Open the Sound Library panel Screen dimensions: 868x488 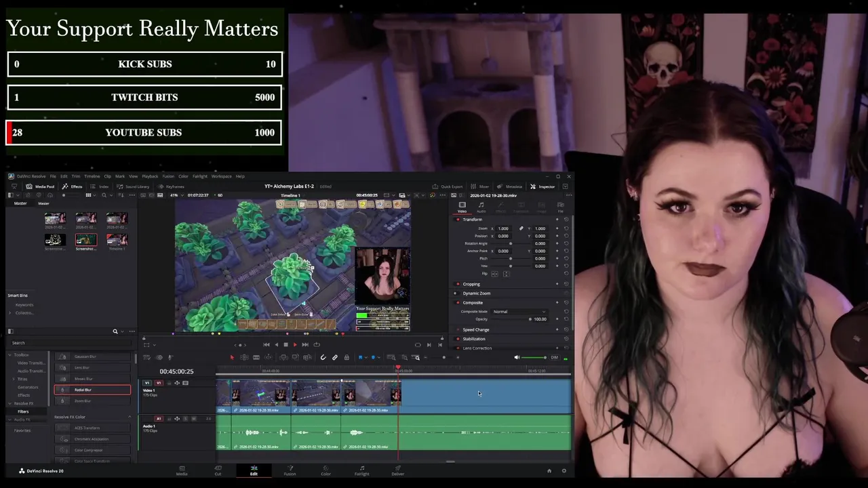point(134,186)
